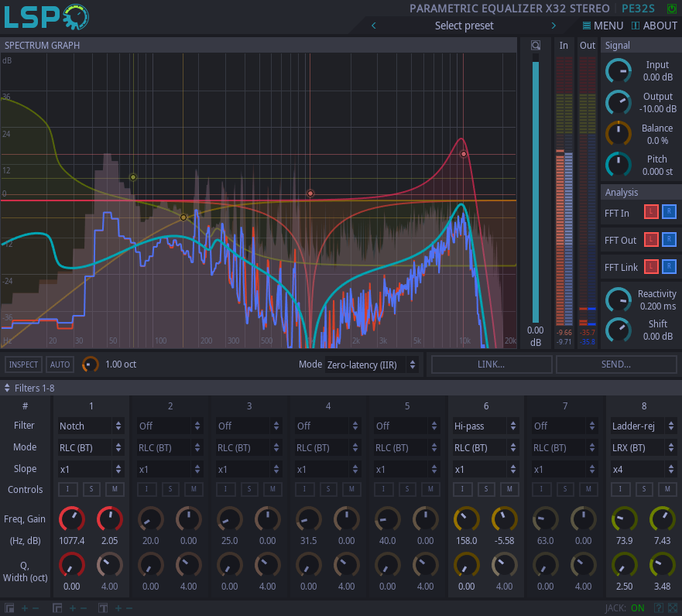This screenshot has width=682, height=616.
Task: Click the first filter-dock icon in bottom bar
Action: 9,607
